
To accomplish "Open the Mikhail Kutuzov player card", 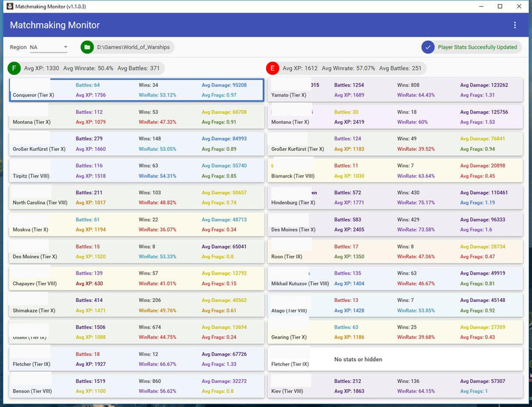I will coord(395,278).
